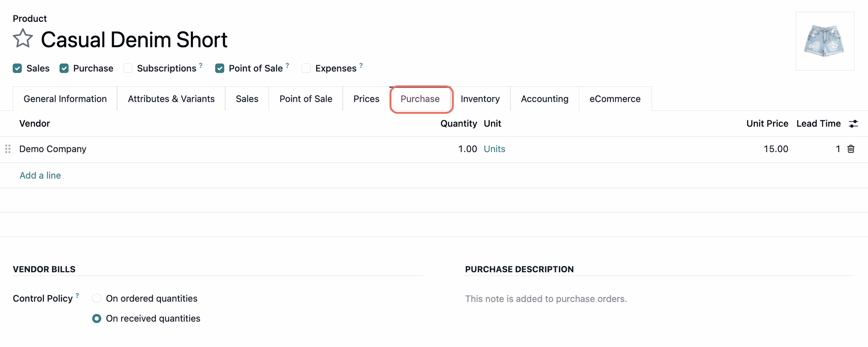Switch to the Attributes & Variants tab

(171, 99)
